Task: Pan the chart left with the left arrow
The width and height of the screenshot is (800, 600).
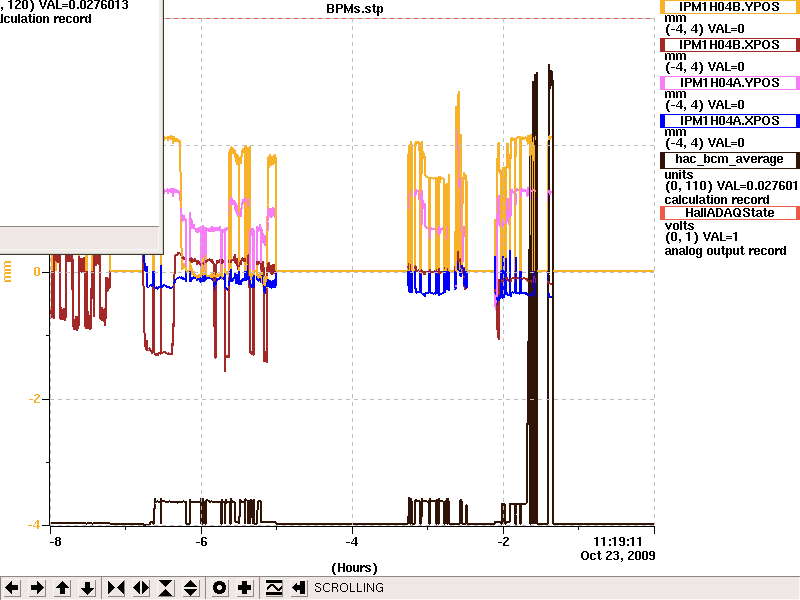Action: pos(12,588)
